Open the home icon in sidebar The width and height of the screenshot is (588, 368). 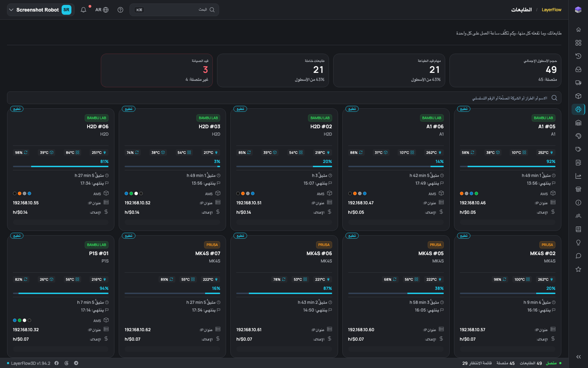pyautogui.click(x=578, y=29)
